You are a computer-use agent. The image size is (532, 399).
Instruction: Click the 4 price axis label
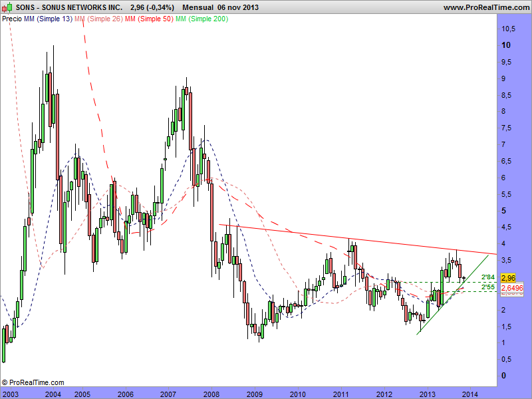pyautogui.click(x=503, y=243)
